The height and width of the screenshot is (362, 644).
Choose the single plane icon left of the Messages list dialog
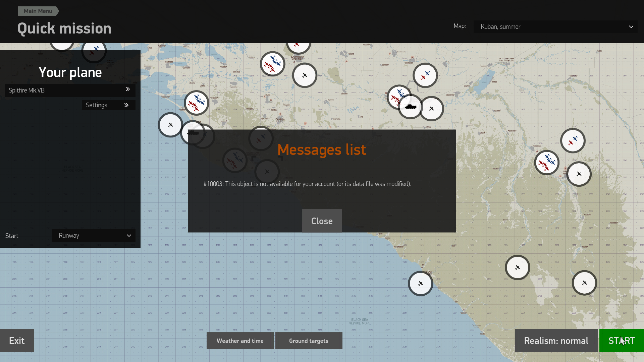(170, 125)
